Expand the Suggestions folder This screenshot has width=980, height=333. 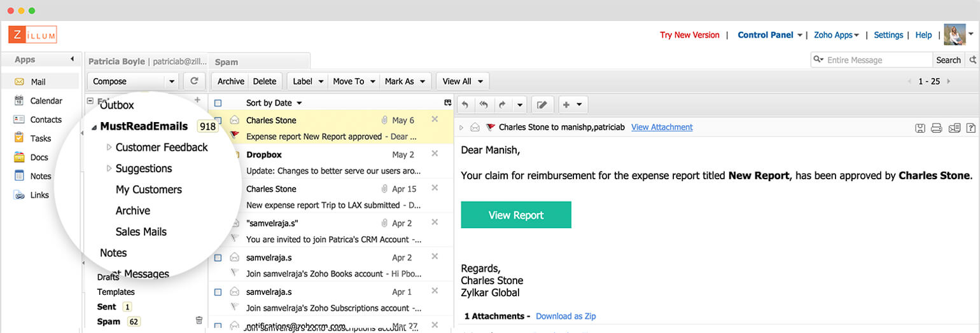109,168
